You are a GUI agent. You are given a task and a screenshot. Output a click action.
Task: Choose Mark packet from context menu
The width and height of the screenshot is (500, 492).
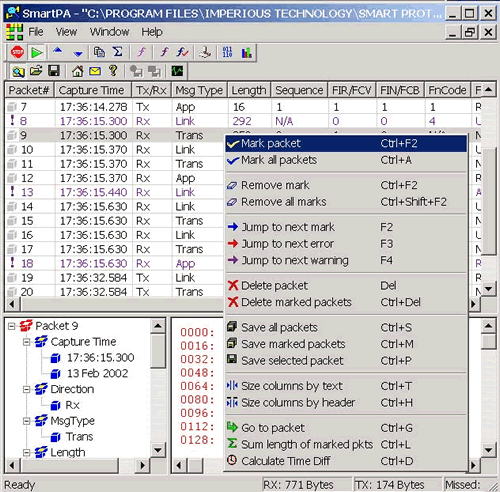(x=346, y=144)
